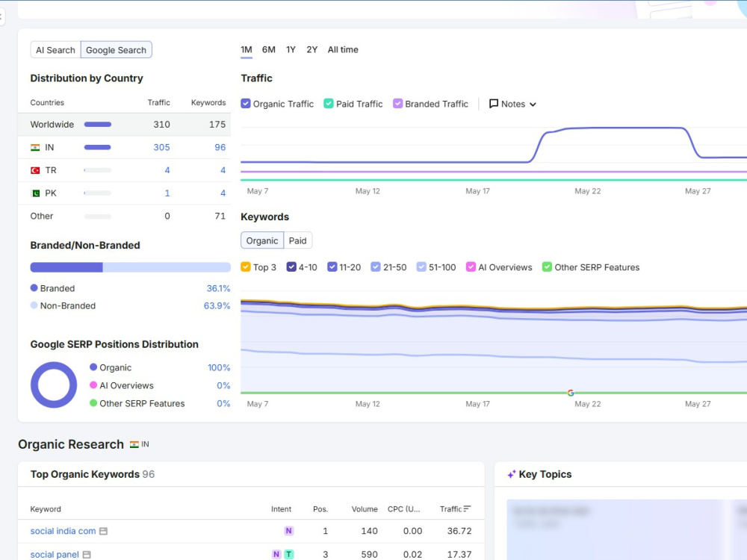Toggle the 51-100 positions checkbox
The width and height of the screenshot is (747, 560).
click(421, 267)
